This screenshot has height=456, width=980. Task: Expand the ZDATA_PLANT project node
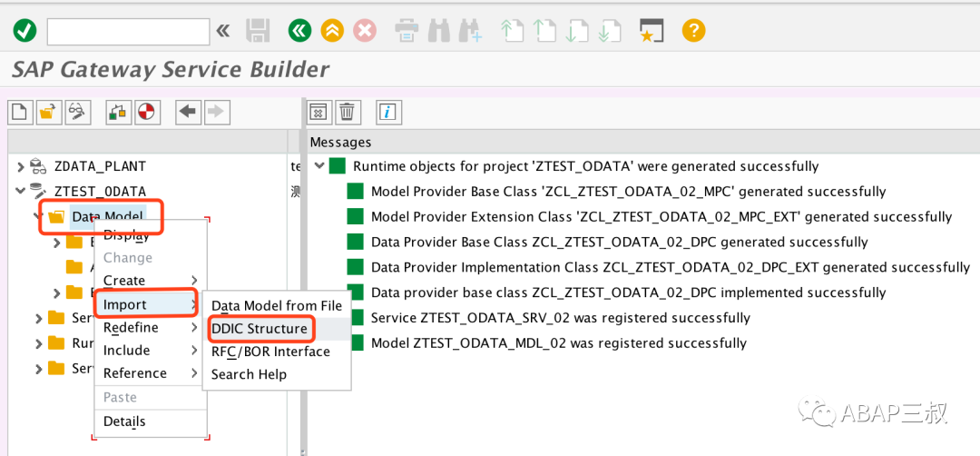coord(21,166)
